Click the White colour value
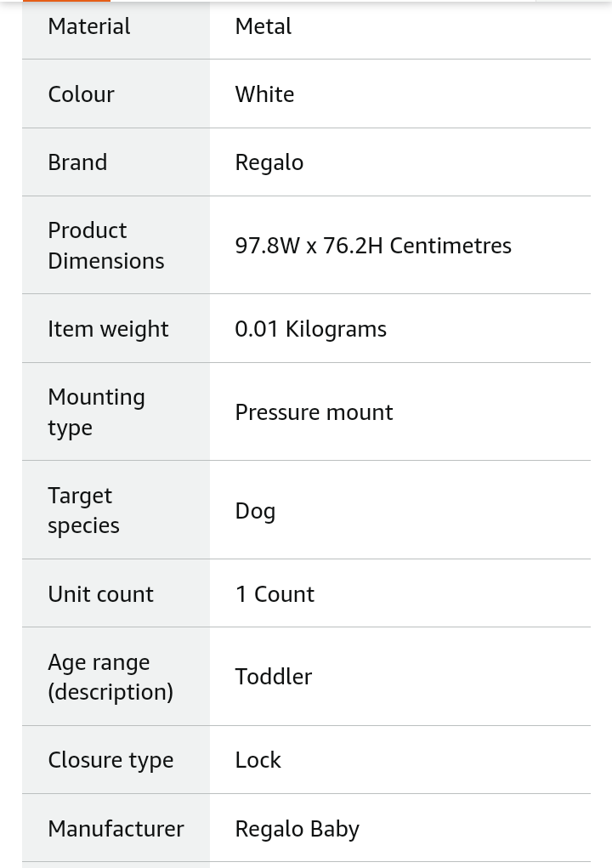 [264, 94]
